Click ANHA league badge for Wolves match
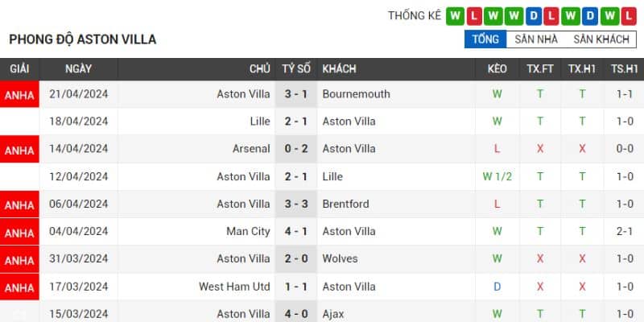This screenshot has height=322, width=644. coord(19,259)
